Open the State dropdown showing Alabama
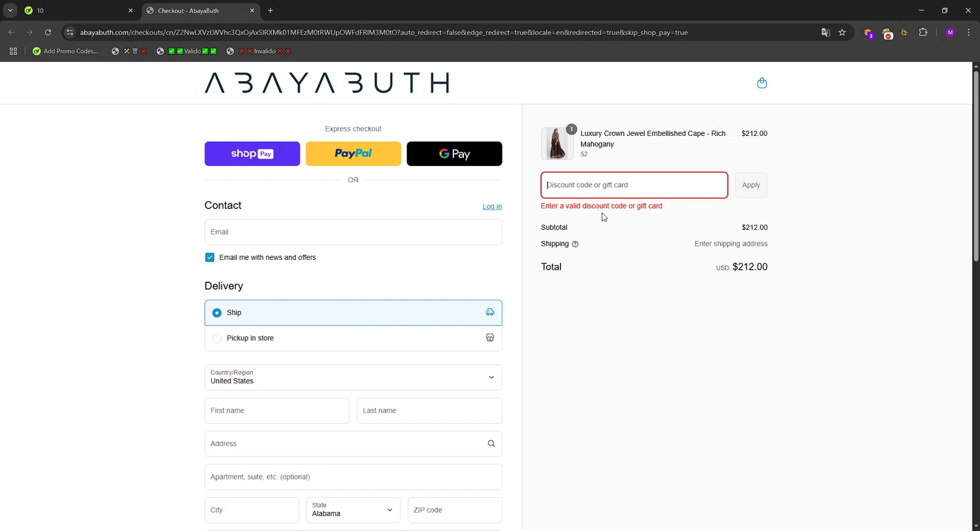This screenshot has width=980, height=531. [x=353, y=510]
